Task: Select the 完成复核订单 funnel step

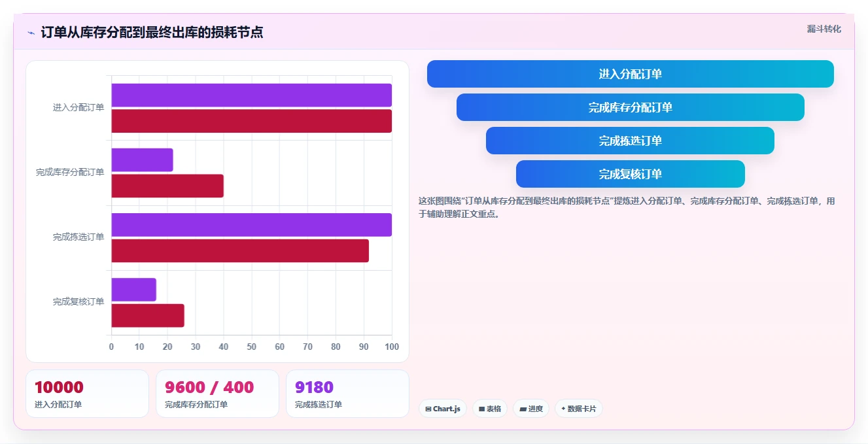Action: click(x=631, y=174)
